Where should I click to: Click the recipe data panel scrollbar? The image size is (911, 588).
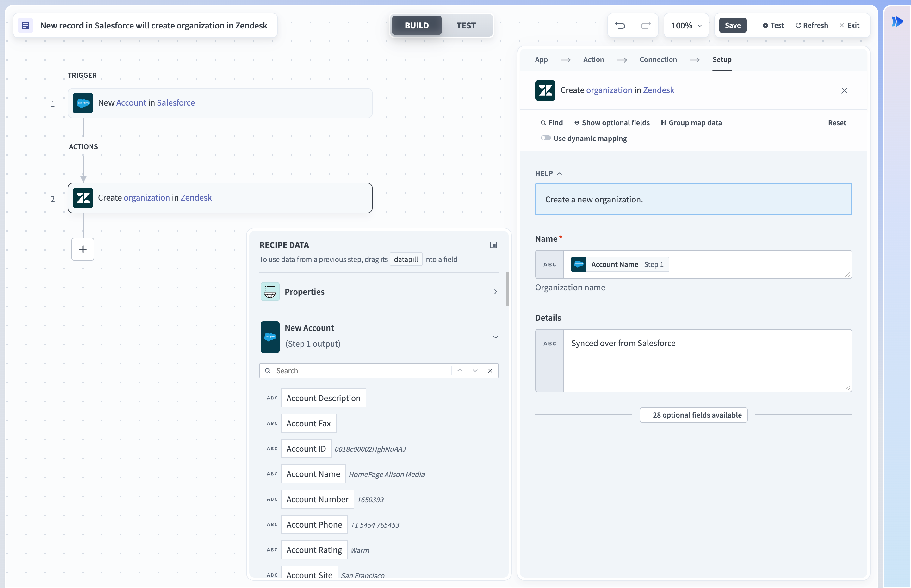pyautogui.click(x=507, y=289)
